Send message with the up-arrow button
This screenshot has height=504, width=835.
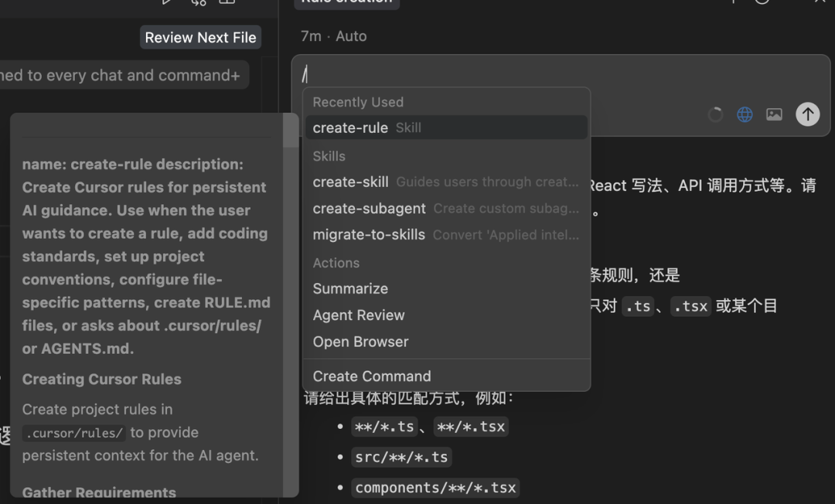pyautogui.click(x=807, y=114)
